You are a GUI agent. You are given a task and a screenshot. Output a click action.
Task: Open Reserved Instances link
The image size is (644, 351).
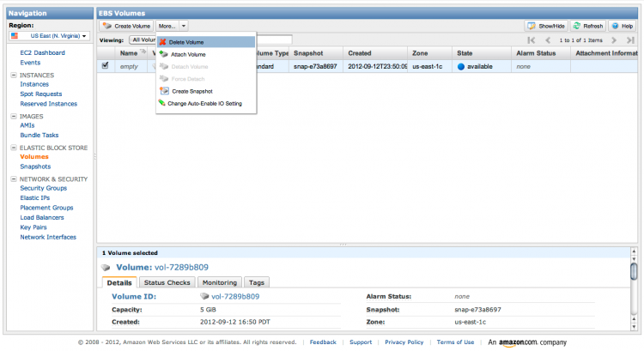pos(48,104)
